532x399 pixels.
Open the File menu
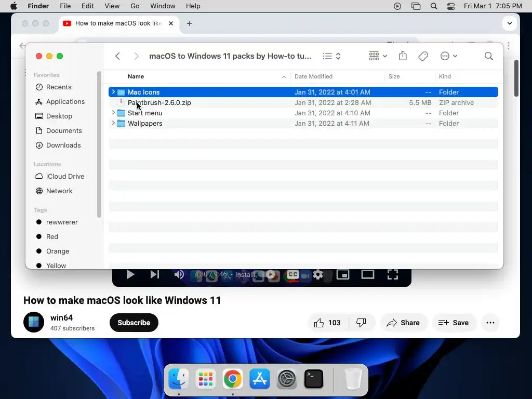65,6
